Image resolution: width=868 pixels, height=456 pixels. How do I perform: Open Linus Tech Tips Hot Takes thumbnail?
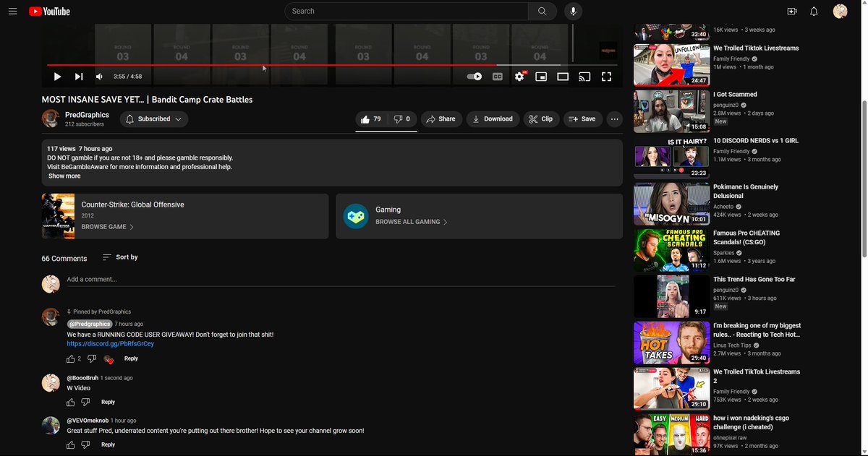click(672, 343)
